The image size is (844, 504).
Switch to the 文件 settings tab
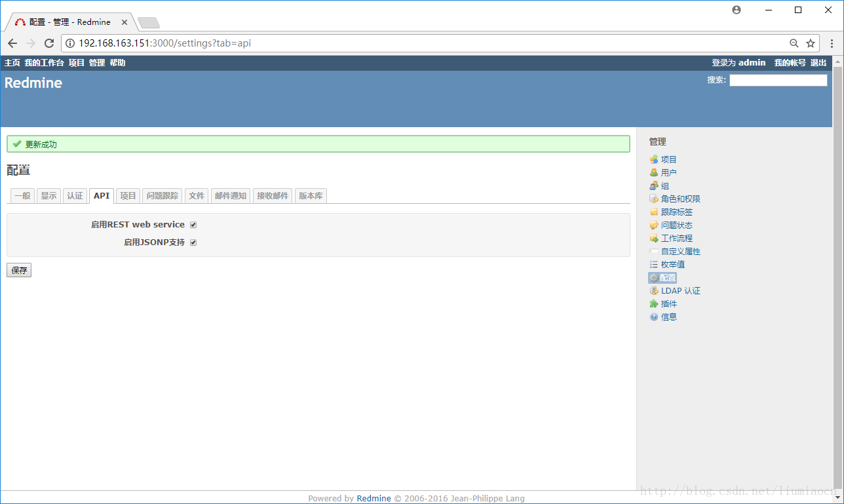point(197,196)
